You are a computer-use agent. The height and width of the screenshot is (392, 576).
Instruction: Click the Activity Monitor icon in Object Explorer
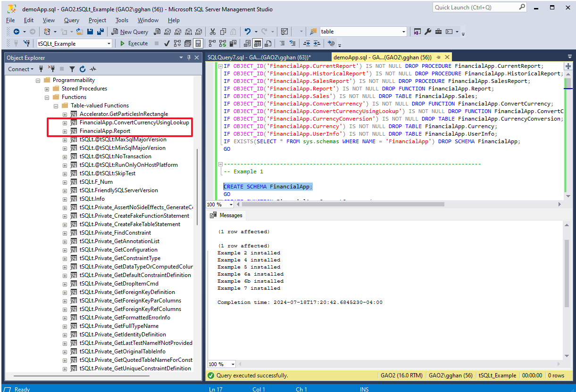tap(92, 68)
